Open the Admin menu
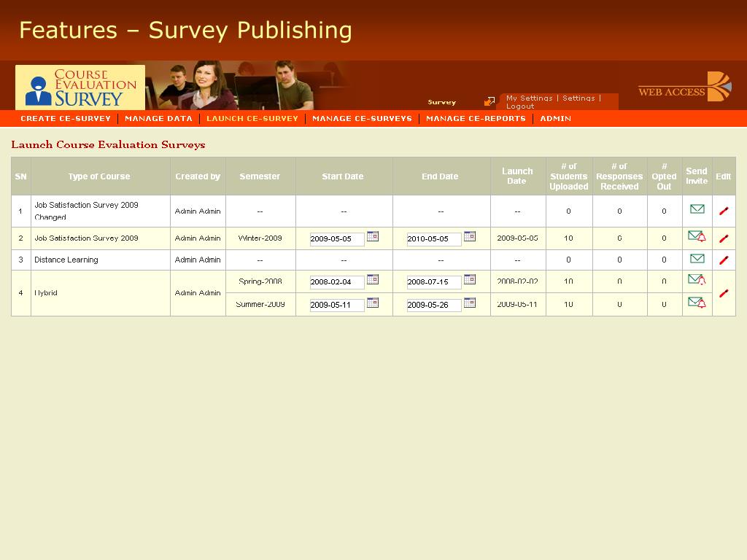The width and height of the screenshot is (747, 560). (555, 119)
